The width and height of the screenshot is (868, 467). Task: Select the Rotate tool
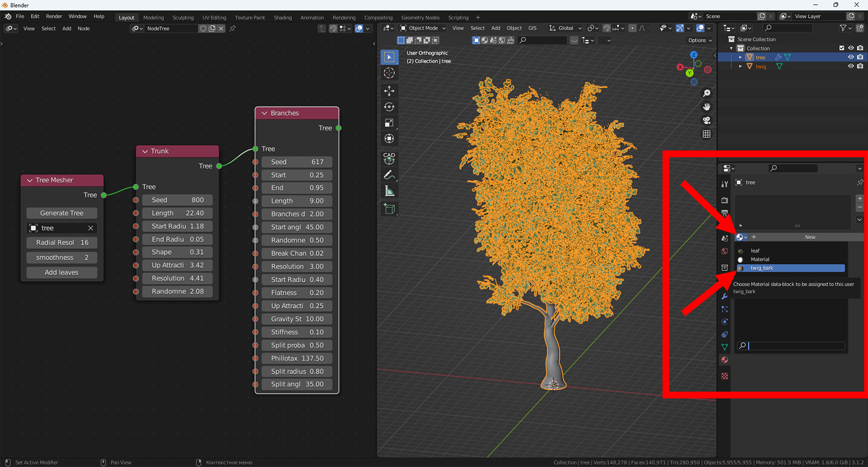tap(389, 107)
